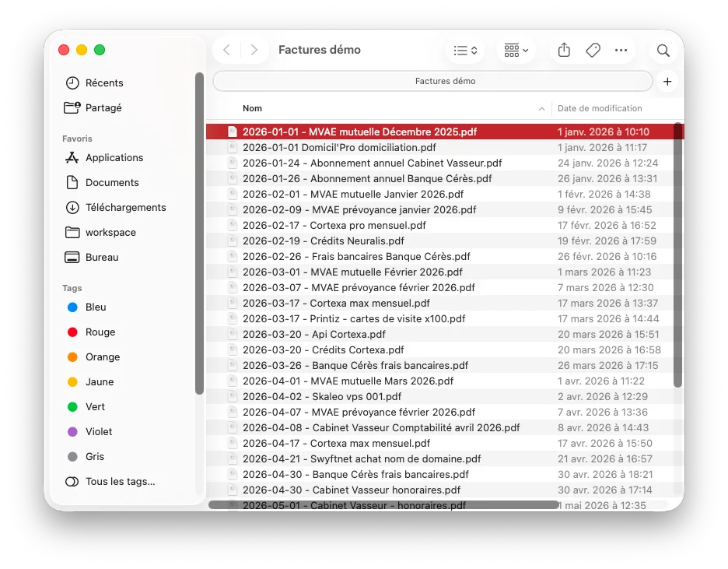Toggle sort order arrow on Nom column

[x=541, y=108]
